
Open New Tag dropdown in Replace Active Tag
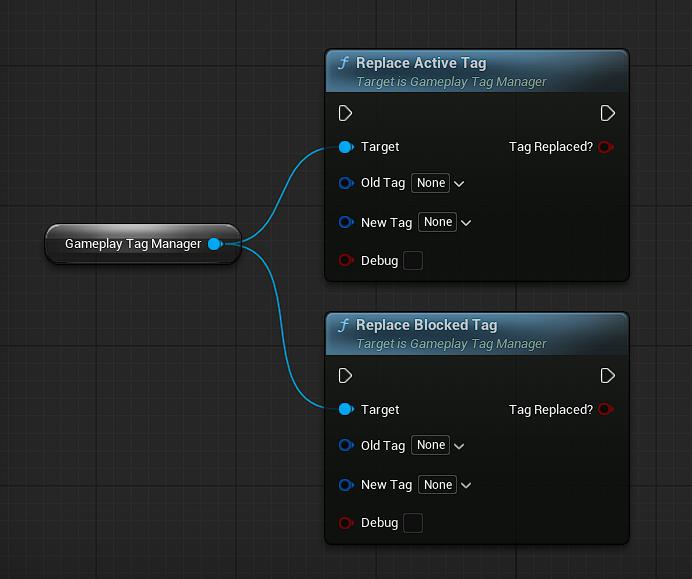[x=445, y=222]
